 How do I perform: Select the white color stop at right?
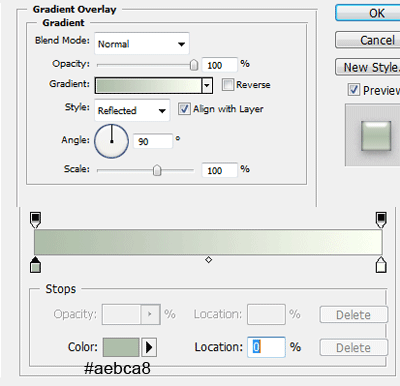point(381,265)
